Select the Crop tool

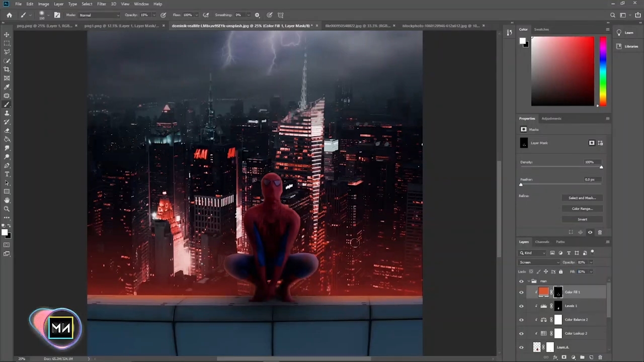coord(7,69)
